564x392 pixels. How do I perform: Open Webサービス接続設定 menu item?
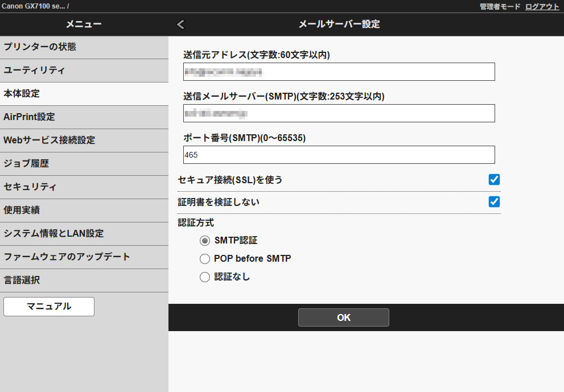tap(84, 141)
